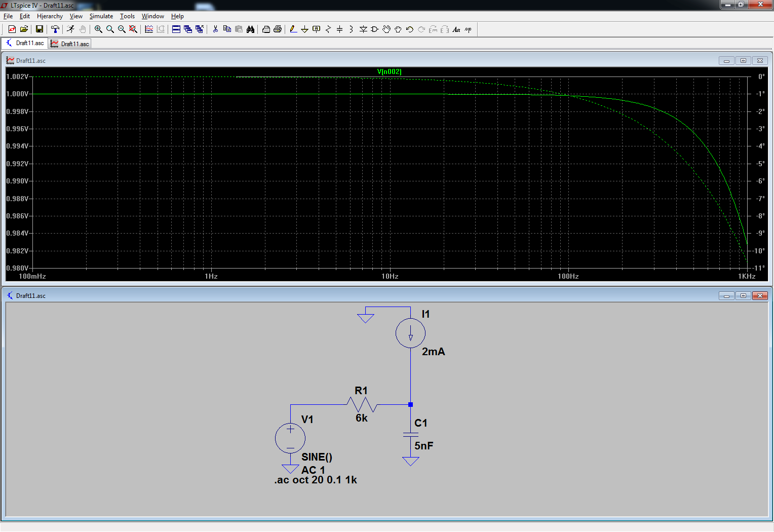Save the schematic with the floppy icon
Image resolution: width=774 pixels, height=532 pixels.
(39, 29)
